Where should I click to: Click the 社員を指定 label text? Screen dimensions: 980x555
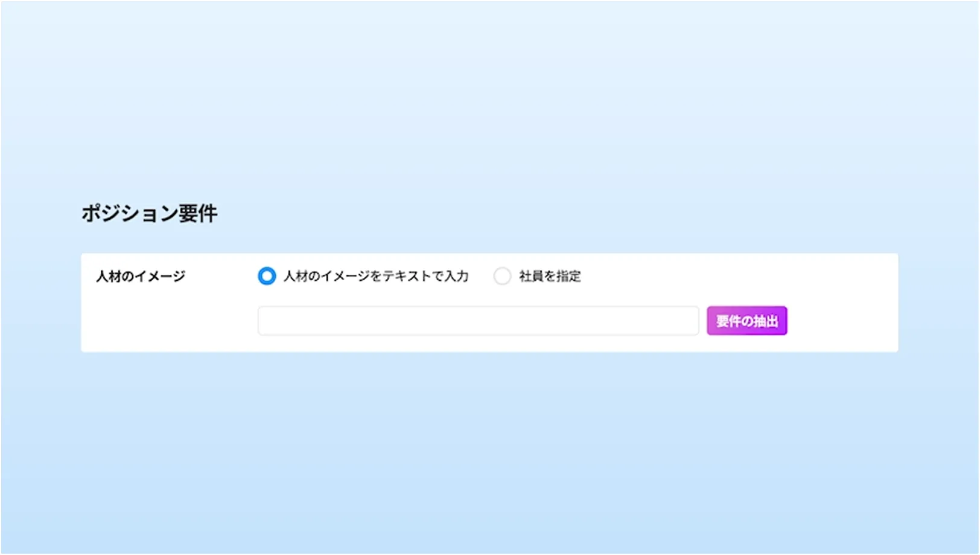(x=550, y=276)
